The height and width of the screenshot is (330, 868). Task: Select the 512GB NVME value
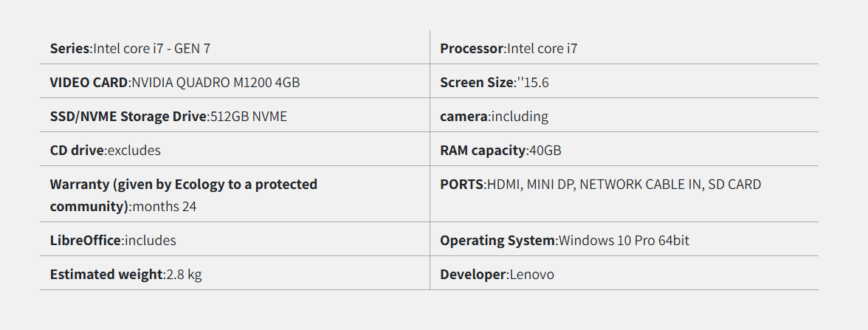point(249,117)
